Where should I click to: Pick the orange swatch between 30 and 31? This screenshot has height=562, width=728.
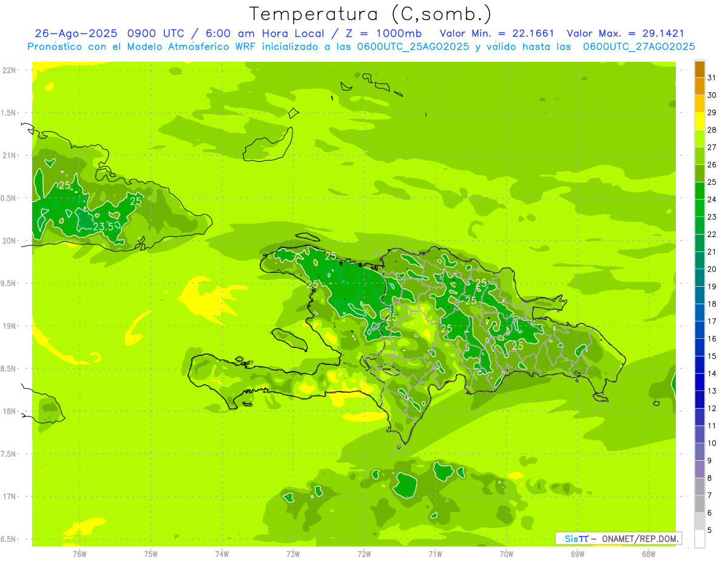699,87
